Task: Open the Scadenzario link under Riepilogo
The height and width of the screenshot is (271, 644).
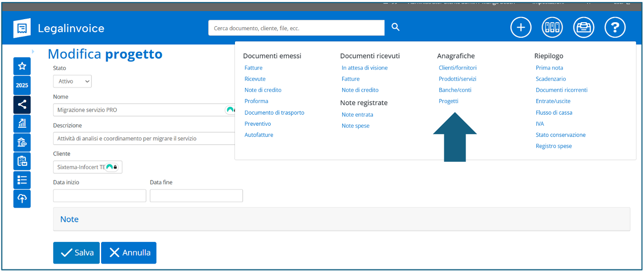Action: (x=550, y=79)
